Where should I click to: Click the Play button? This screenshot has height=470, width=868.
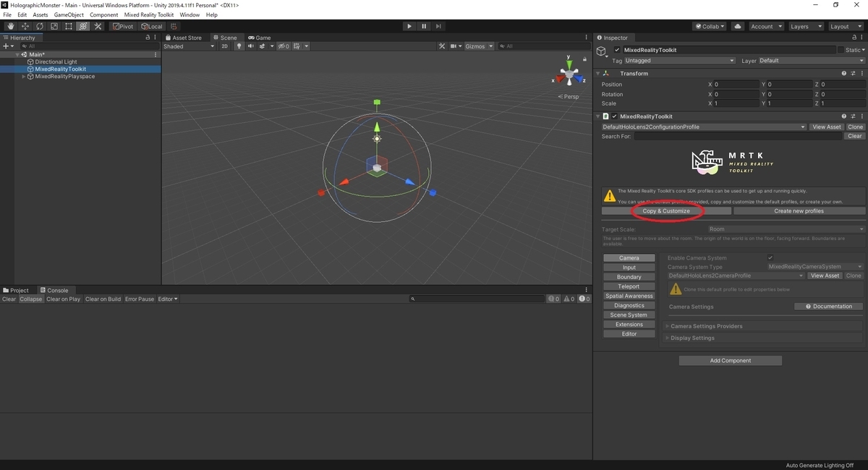tap(409, 26)
